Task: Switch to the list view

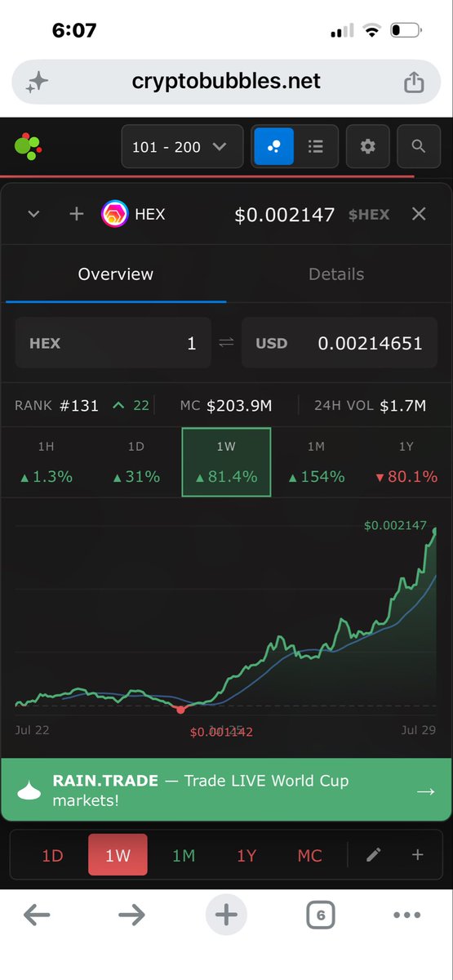Action: click(316, 147)
